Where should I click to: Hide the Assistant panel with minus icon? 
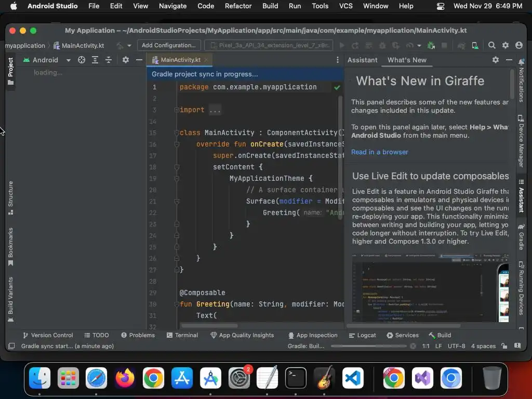pyautogui.click(x=509, y=60)
